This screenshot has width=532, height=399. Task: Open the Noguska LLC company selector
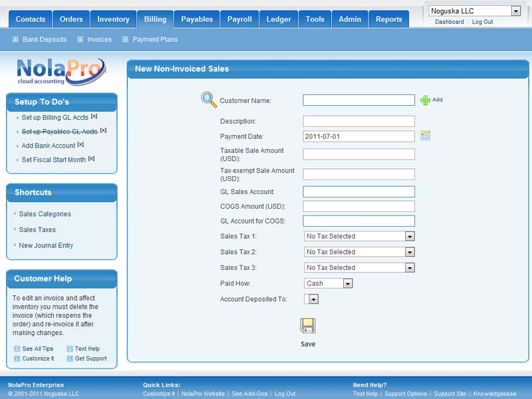(x=515, y=11)
